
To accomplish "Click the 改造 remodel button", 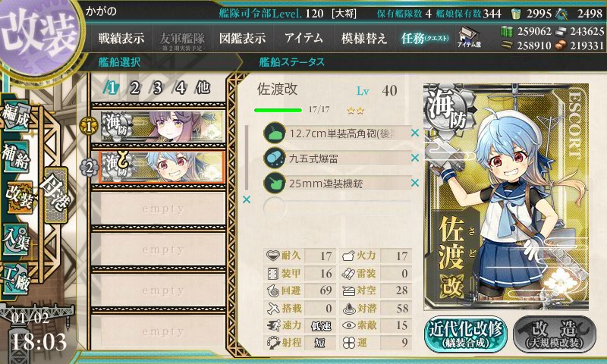I will coord(555,334).
